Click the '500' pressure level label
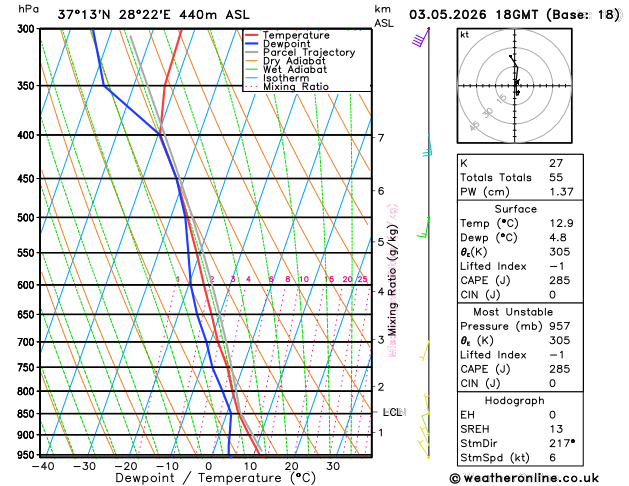Screen dimensions: 629x486 [27, 218]
